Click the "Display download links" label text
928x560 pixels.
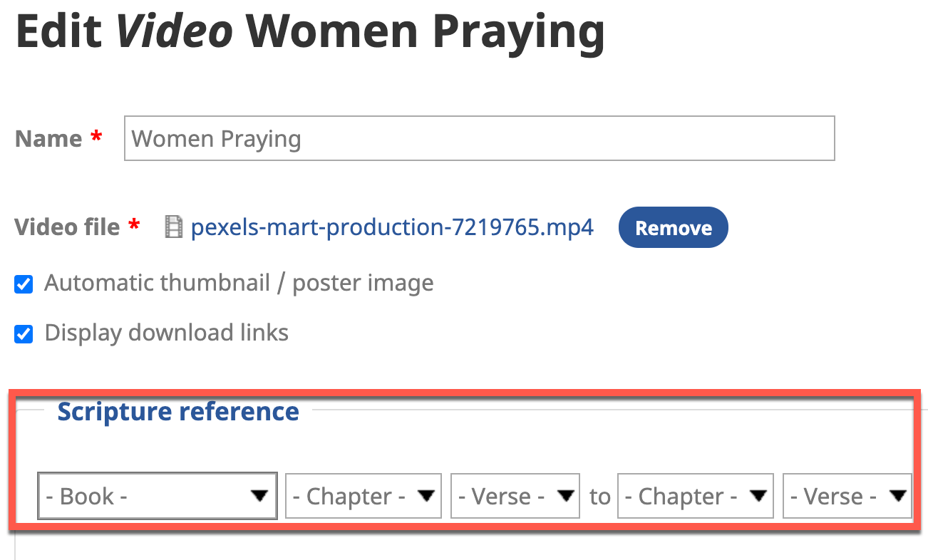[x=166, y=333]
